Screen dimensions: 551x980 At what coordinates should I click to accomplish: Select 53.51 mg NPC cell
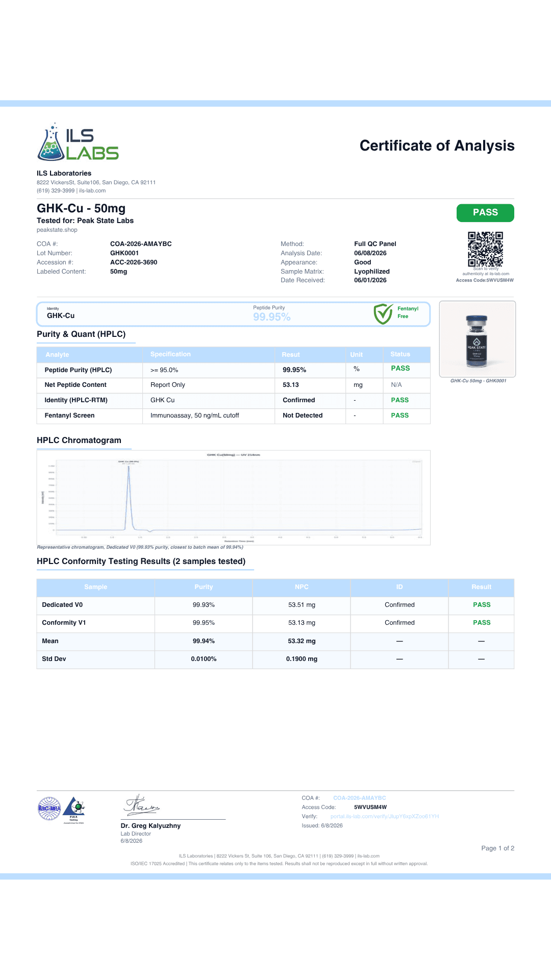pyautogui.click(x=302, y=605)
